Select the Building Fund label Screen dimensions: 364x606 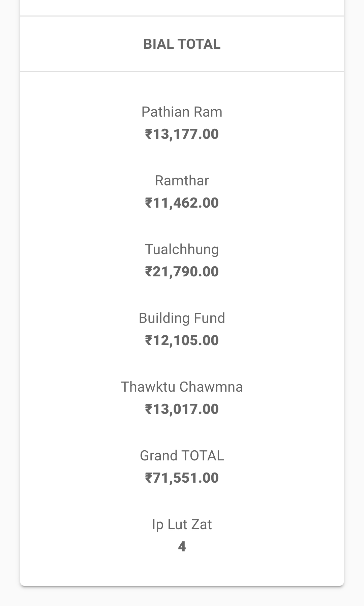[182, 318]
